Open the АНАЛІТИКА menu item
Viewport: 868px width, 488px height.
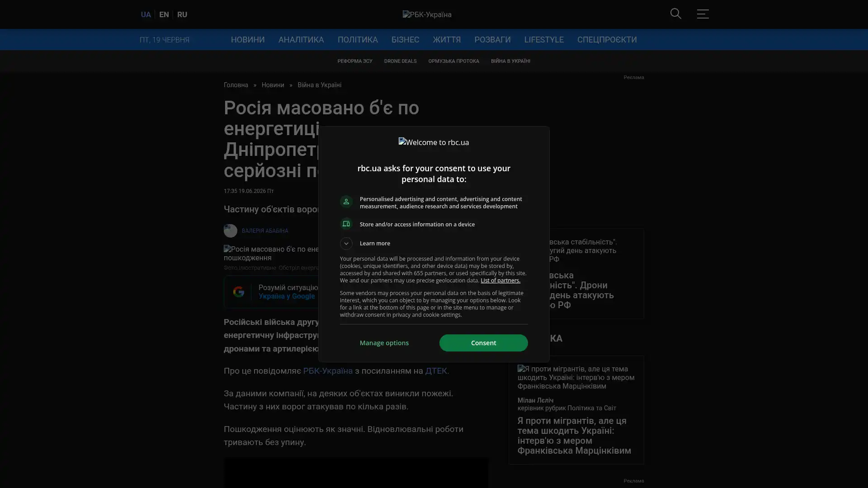coord(301,40)
